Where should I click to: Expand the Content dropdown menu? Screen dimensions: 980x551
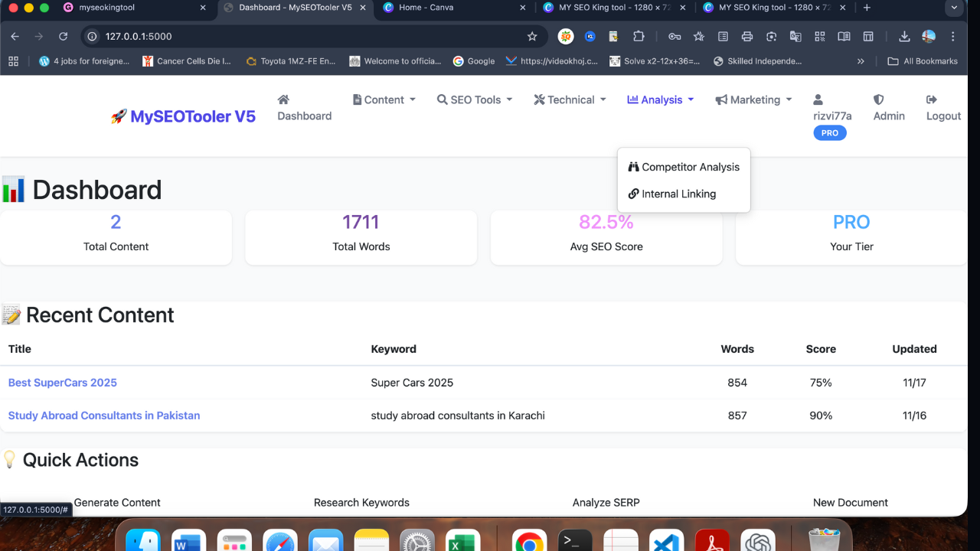click(384, 99)
